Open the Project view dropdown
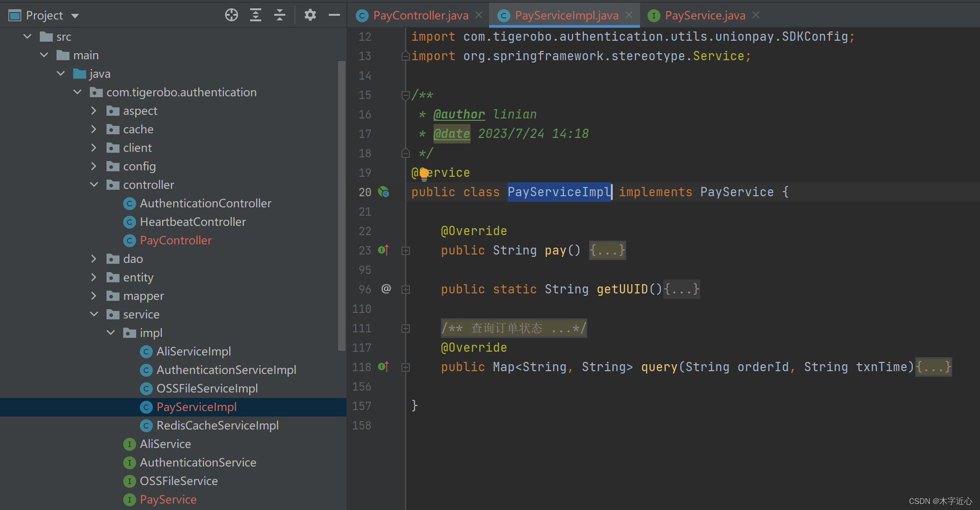The width and height of the screenshot is (980, 510). [x=75, y=16]
